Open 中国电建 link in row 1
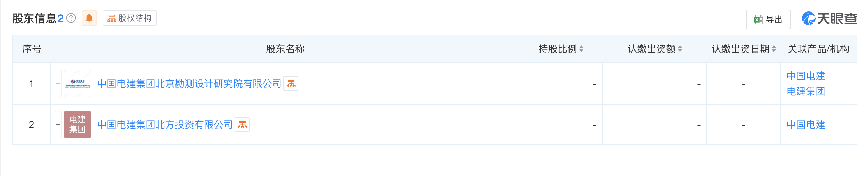Viewport: 868px width, 176px height. click(x=805, y=76)
